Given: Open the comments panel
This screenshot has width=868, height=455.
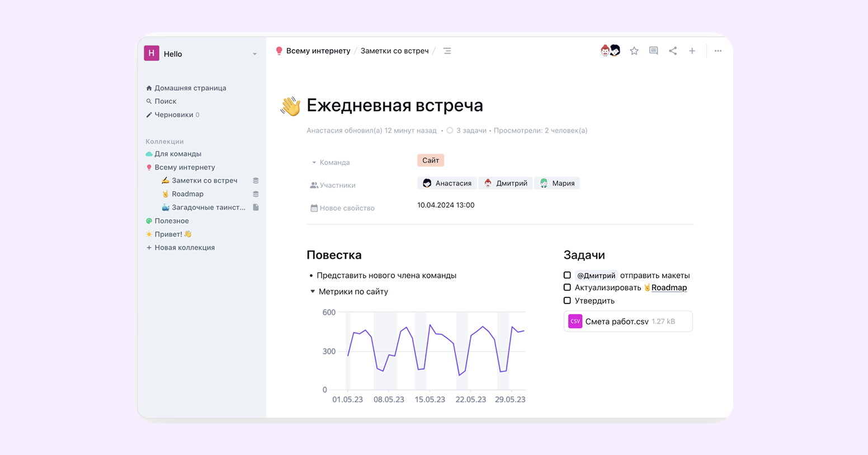Looking at the screenshot, I should click(x=653, y=51).
